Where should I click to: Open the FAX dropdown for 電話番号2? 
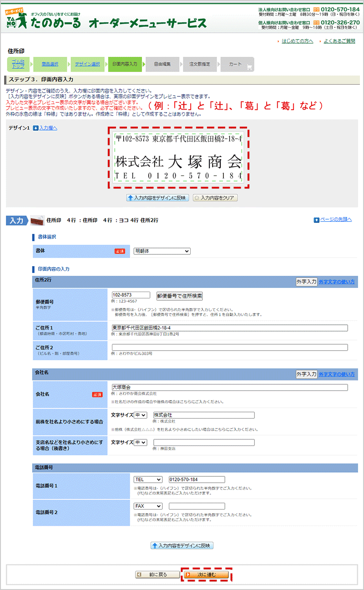(x=148, y=506)
